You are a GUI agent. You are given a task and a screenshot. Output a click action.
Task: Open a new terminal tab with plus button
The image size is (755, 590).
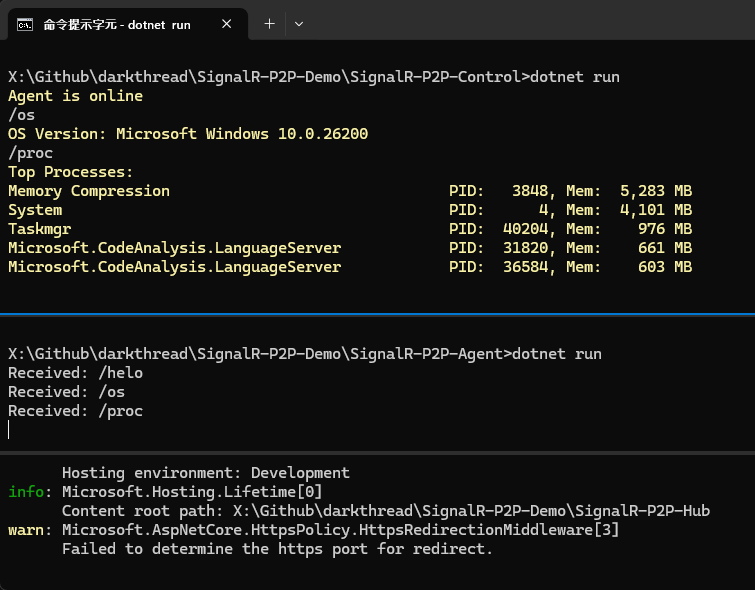tap(269, 24)
